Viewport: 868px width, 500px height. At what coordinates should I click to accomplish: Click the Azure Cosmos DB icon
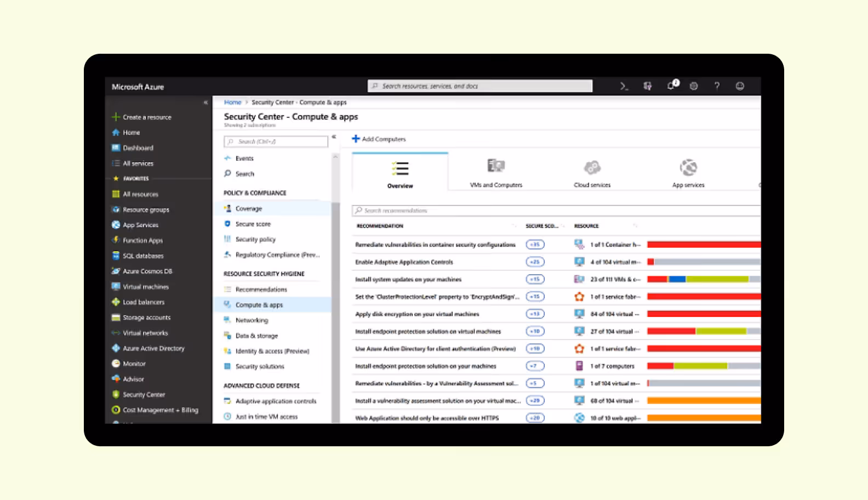point(116,271)
